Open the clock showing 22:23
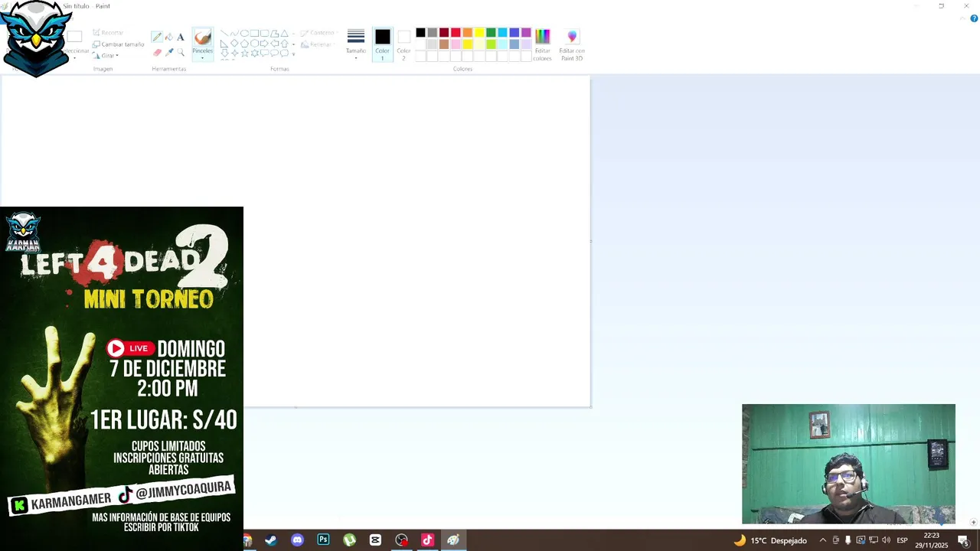Viewport: 980px width, 551px height. click(x=931, y=540)
